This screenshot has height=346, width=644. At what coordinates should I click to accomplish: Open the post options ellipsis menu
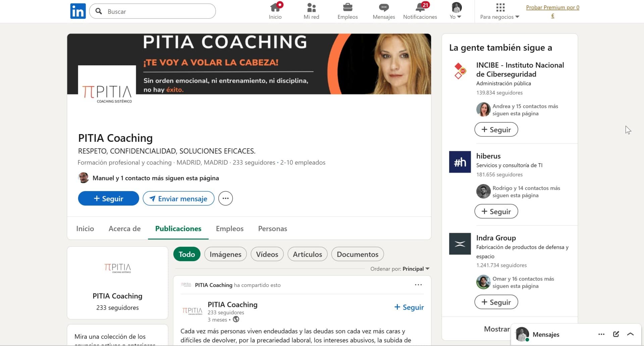418,285
